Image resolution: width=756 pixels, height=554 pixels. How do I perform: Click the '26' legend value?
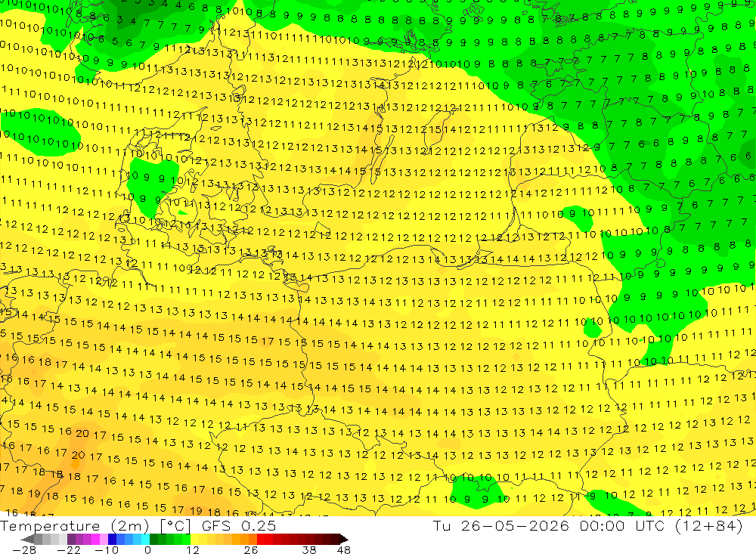251,549
